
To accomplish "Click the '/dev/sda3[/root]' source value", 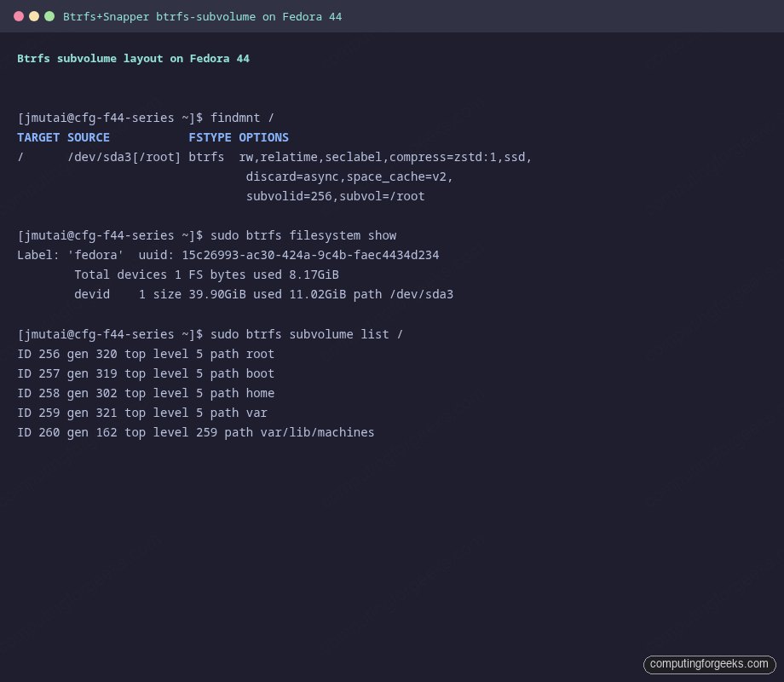I will [124, 157].
